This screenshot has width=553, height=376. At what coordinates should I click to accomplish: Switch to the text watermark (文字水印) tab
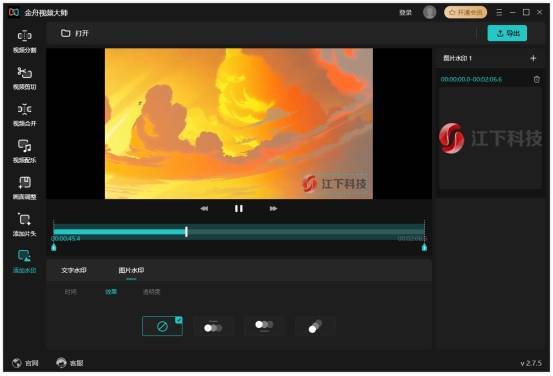[74, 271]
